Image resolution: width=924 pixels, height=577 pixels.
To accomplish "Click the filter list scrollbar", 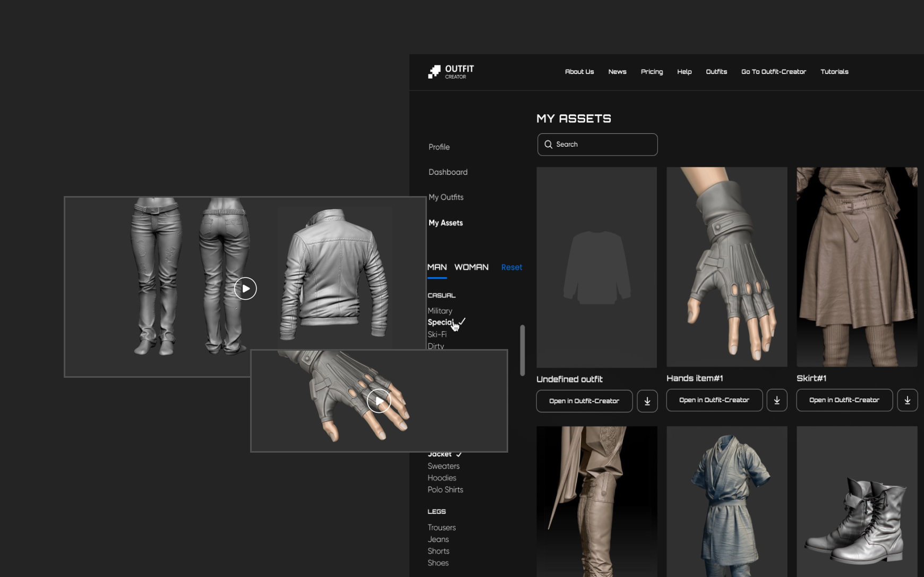I will tap(523, 350).
